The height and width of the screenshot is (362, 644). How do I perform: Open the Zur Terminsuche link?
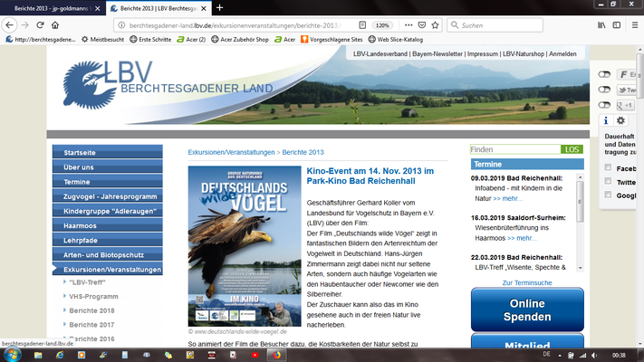tap(527, 282)
